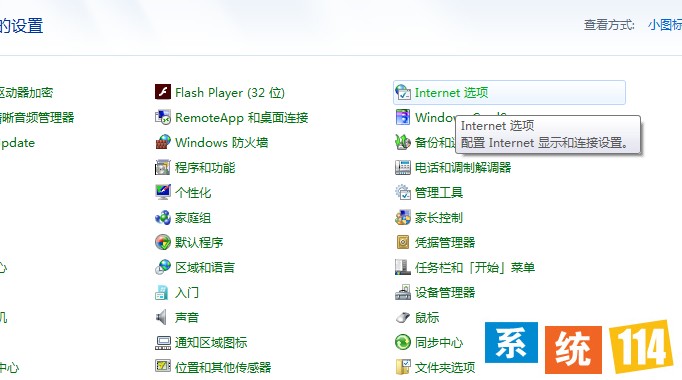Click the 同步中心 green sync icon
This screenshot has height=380, width=682.
tap(403, 343)
